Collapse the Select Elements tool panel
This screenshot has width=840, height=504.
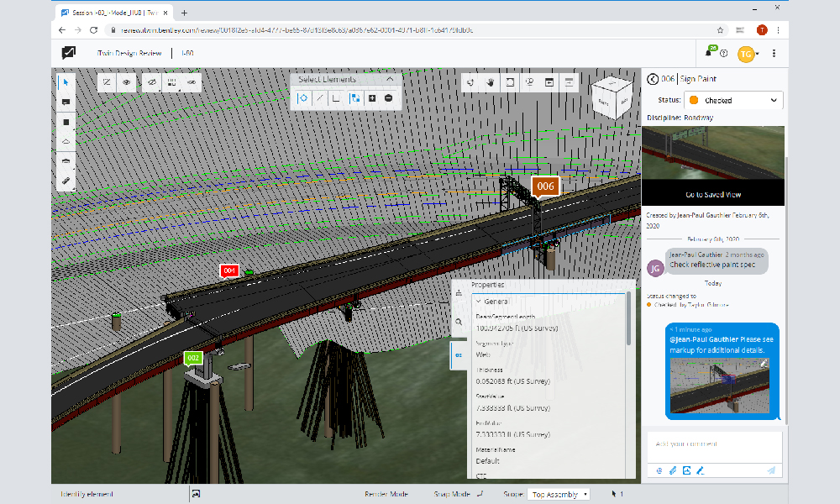click(x=391, y=79)
